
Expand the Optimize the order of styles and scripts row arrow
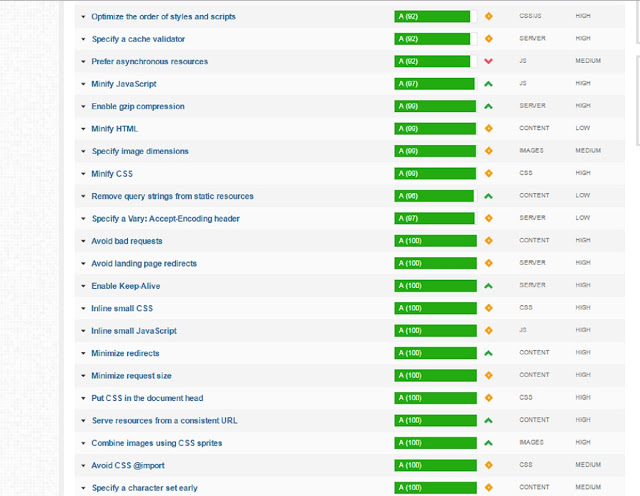[83, 17]
